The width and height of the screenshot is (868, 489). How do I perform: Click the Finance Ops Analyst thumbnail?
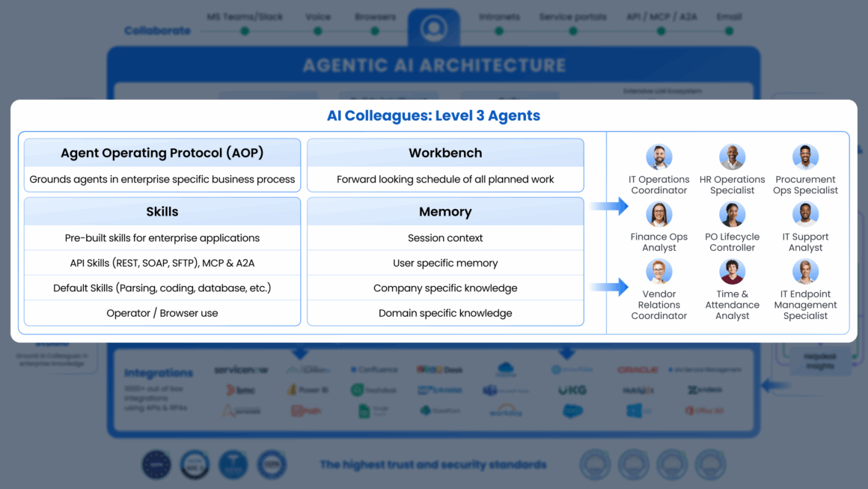coord(659,215)
